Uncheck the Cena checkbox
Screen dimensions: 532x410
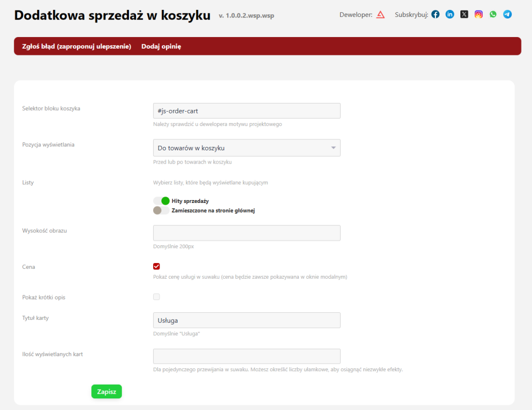pos(156,267)
